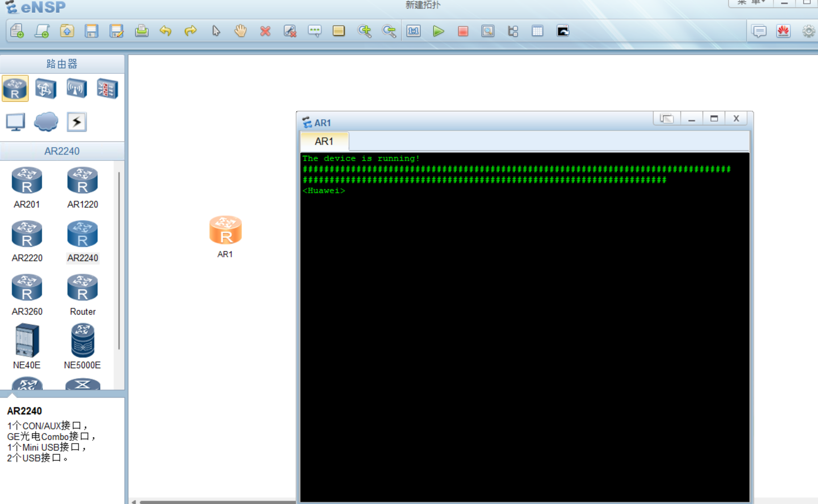Pick the AR201 router model
This screenshot has width=818, height=504.
(27, 188)
